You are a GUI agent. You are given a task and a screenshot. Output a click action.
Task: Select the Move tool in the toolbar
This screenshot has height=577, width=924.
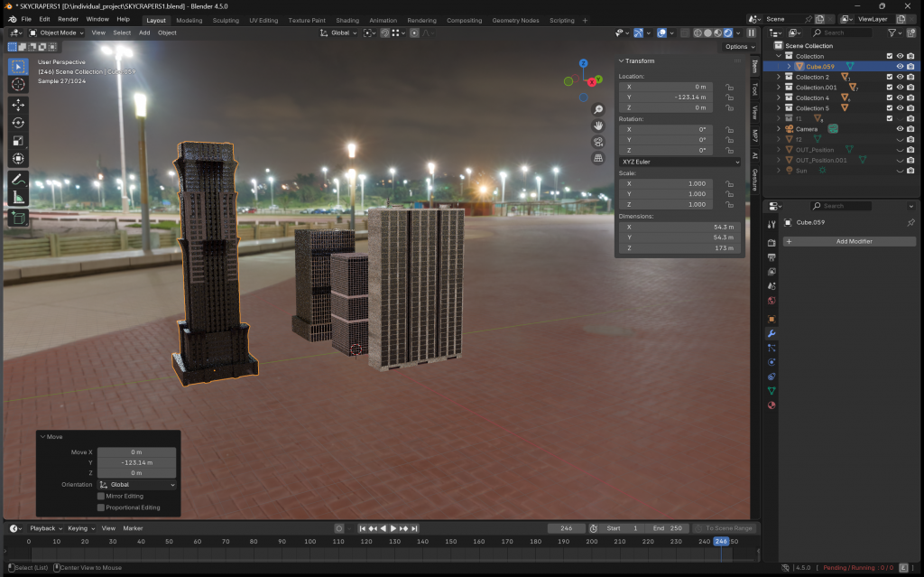click(x=18, y=105)
